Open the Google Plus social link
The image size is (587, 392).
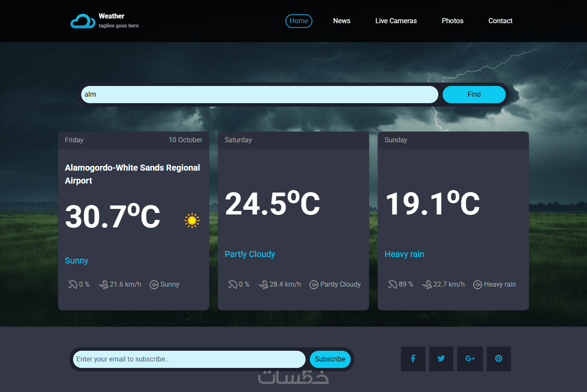point(470,359)
